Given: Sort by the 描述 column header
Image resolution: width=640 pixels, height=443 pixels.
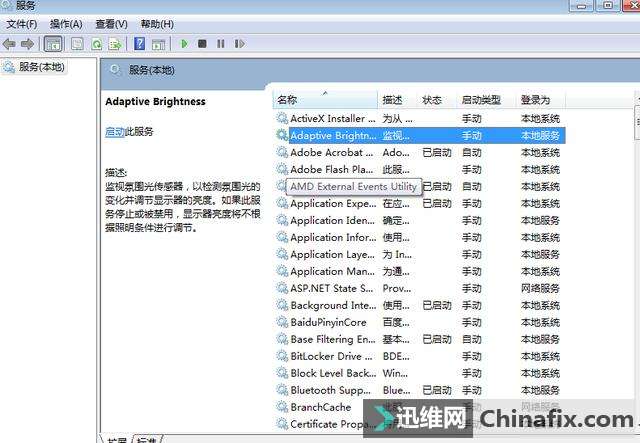Looking at the screenshot, I should [397, 100].
